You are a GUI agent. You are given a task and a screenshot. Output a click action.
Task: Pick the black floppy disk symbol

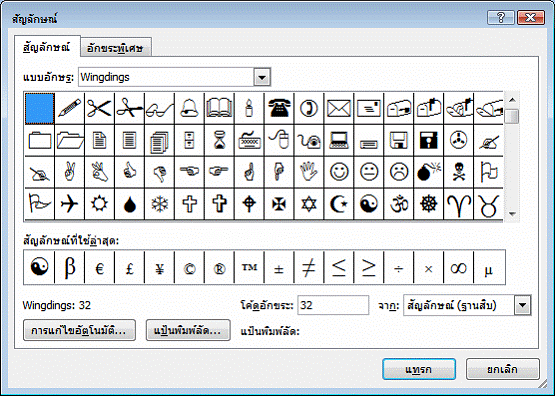tap(429, 140)
